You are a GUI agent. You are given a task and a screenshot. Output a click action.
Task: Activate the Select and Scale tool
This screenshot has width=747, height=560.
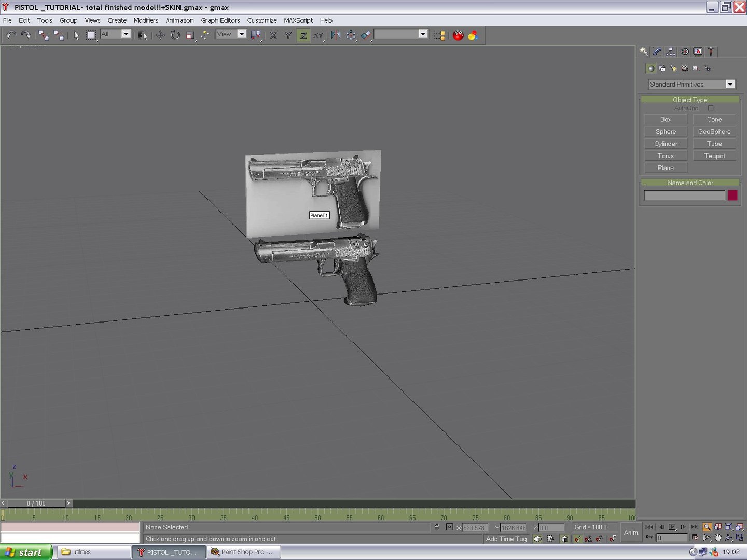(x=190, y=35)
